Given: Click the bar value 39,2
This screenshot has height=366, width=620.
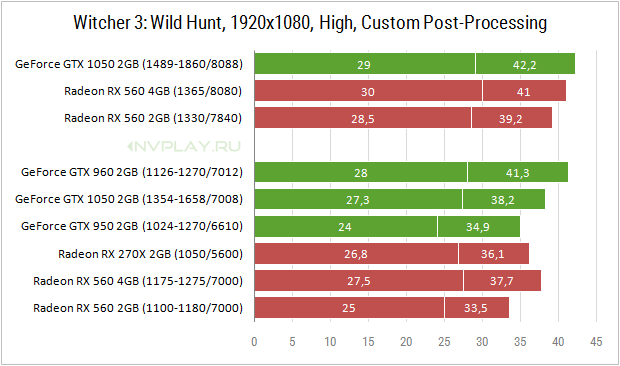Looking at the screenshot, I should 510,119.
